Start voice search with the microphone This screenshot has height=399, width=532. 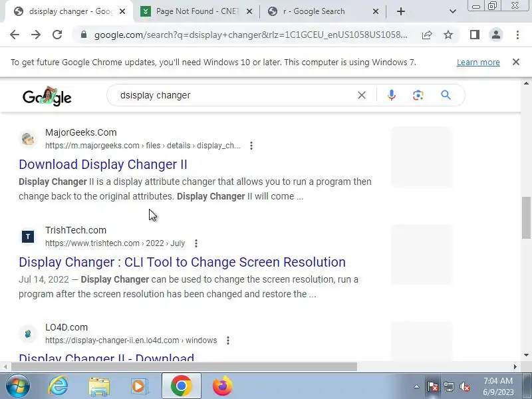point(392,95)
